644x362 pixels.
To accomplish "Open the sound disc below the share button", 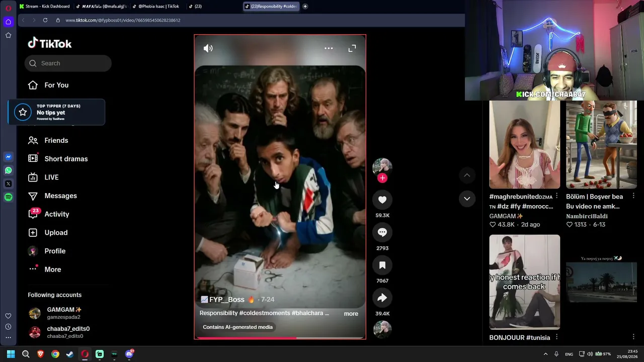I will point(382,329).
